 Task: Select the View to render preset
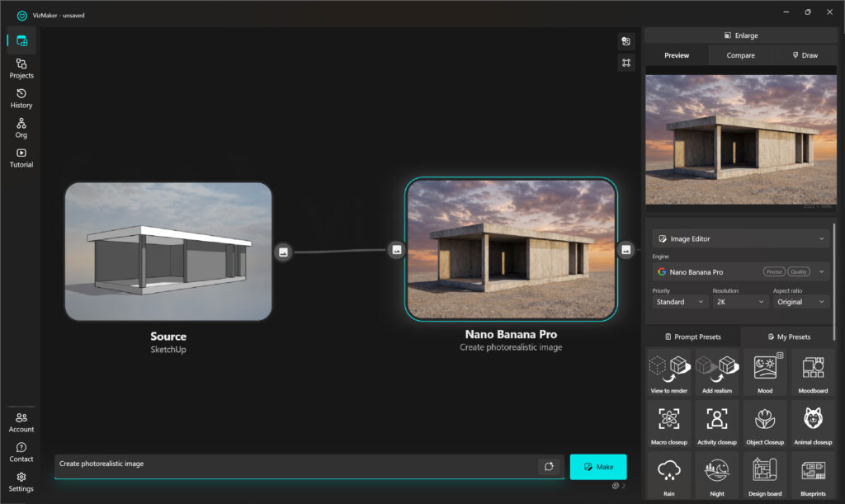click(668, 372)
